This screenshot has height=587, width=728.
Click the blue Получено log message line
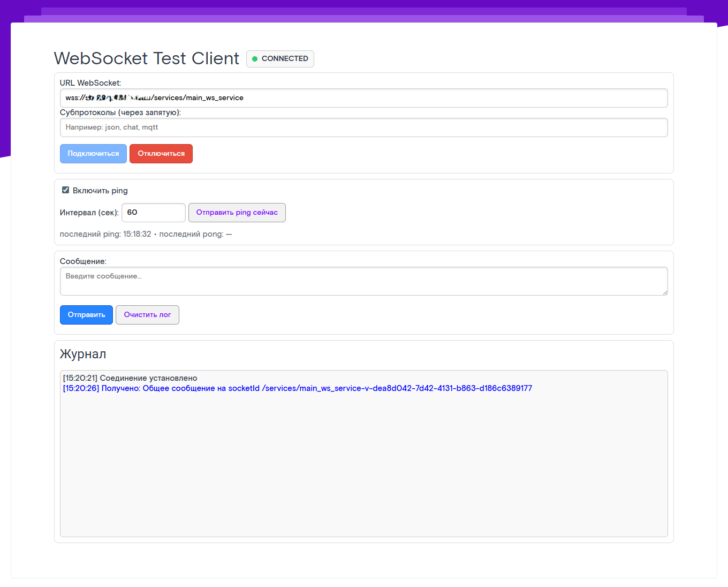[x=297, y=388]
